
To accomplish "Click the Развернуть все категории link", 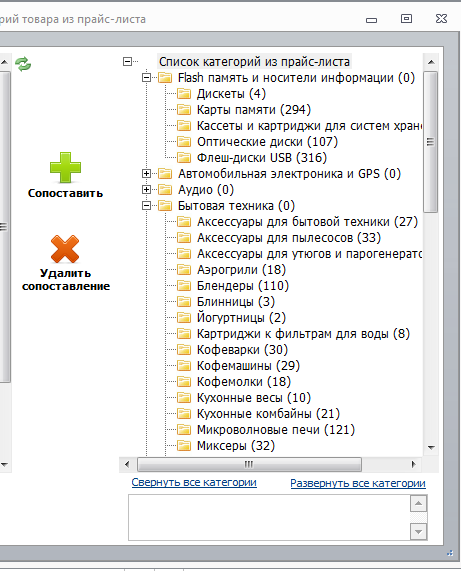I will coord(358,483).
